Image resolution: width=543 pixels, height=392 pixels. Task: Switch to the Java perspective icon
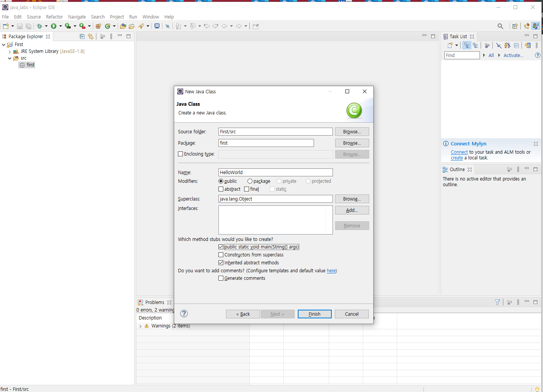(x=535, y=26)
